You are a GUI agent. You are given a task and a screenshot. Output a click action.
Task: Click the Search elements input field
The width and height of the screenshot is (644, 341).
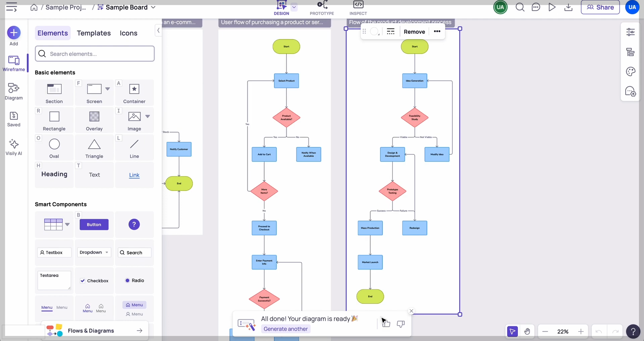pos(95,54)
